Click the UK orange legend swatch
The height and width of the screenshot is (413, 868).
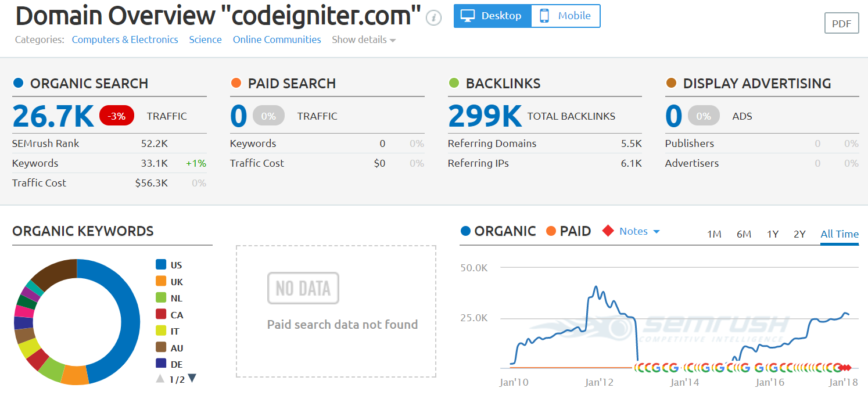pyautogui.click(x=161, y=281)
